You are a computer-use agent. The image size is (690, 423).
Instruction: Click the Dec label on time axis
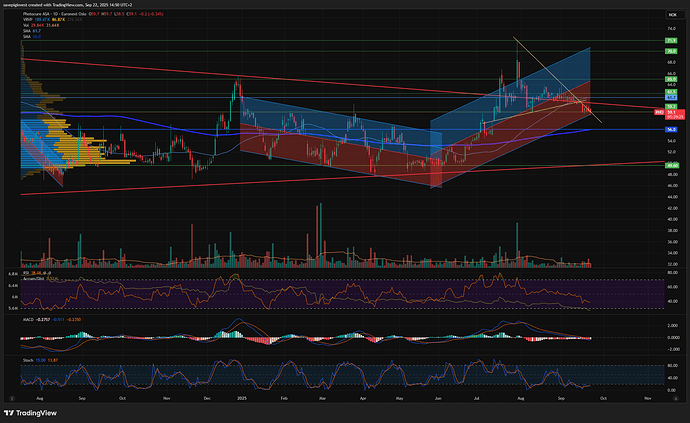click(209, 397)
